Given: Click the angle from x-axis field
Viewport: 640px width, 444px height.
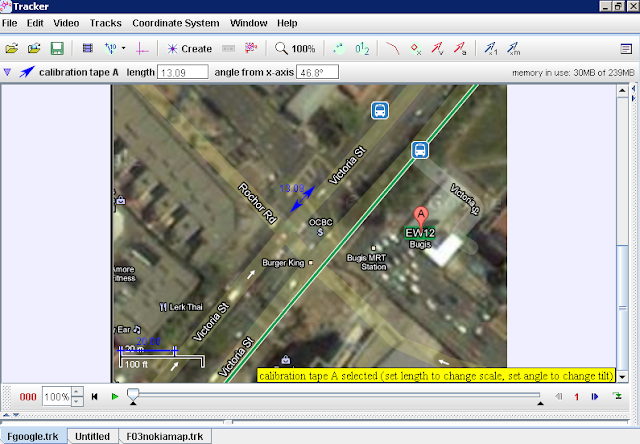Looking at the screenshot, I should coord(317,72).
